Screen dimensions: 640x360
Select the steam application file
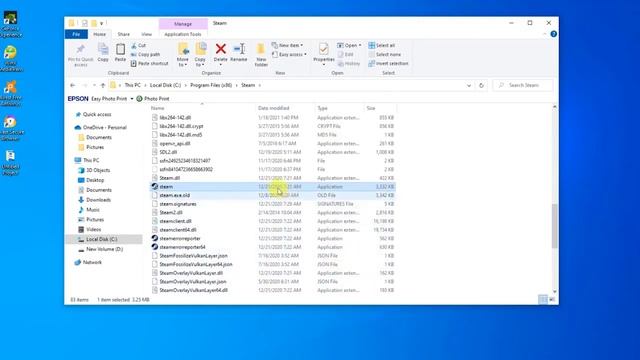pyautogui.click(x=272, y=187)
